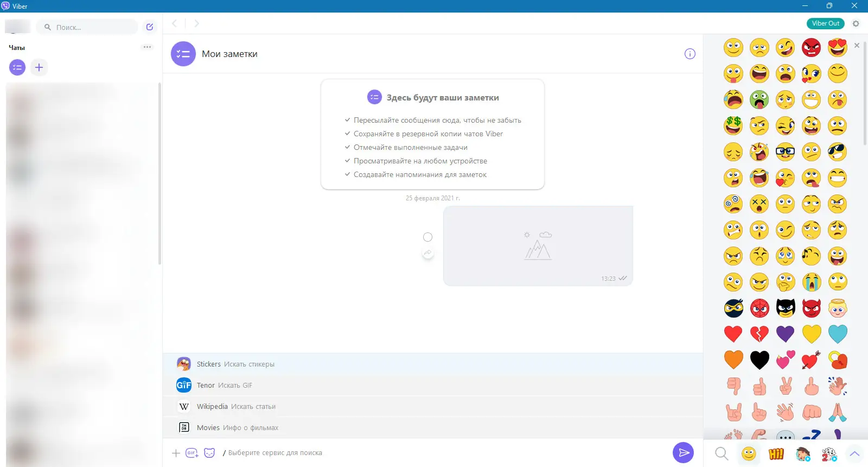Close the emoji panel
868x467 pixels.
857,46
